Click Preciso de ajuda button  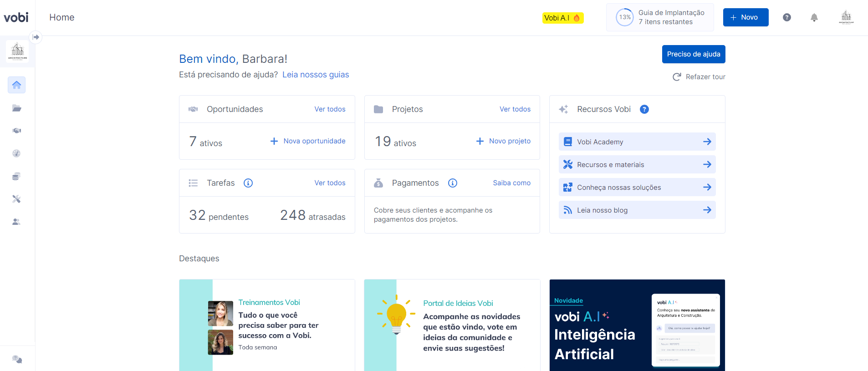click(x=694, y=54)
